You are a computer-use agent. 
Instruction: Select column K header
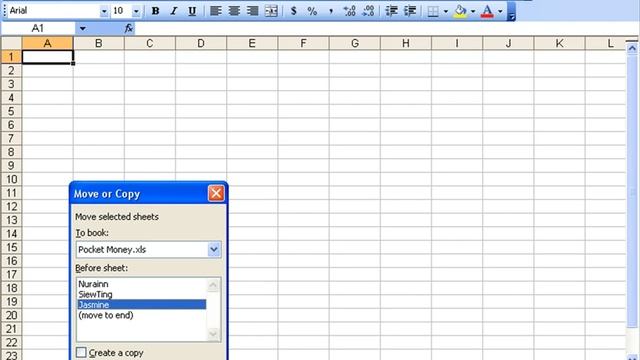(560, 43)
